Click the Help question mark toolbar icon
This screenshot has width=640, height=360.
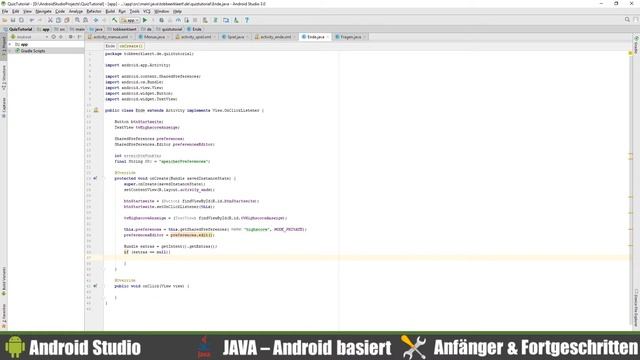point(247,20)
